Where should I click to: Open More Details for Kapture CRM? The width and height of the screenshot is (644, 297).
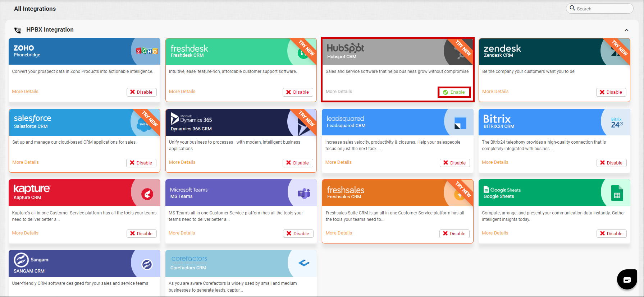[x=25, y=233]
